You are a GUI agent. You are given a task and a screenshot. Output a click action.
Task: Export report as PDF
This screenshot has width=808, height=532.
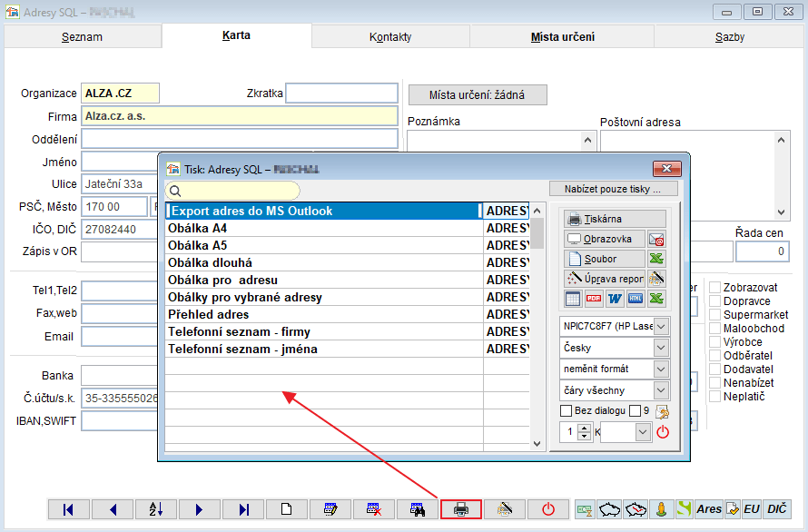(594, 299)
